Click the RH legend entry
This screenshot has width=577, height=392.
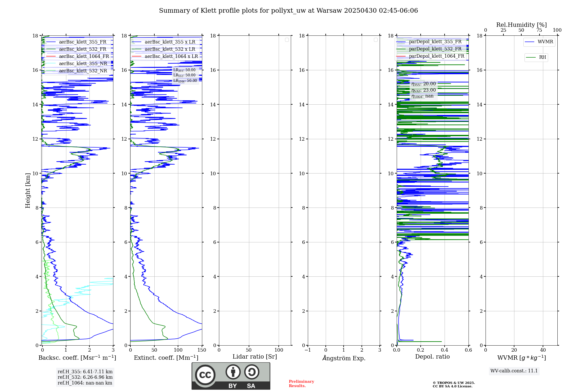[x=536, y=58]
